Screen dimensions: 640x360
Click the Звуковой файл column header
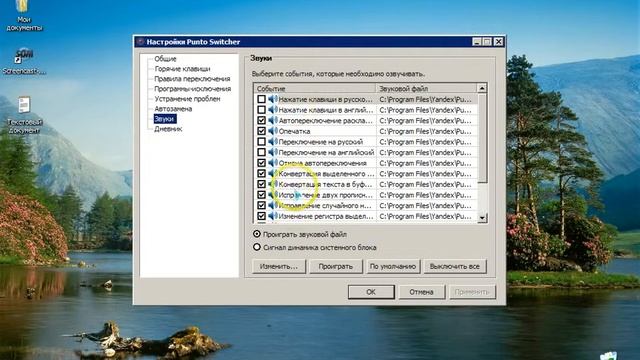point(426,88)
